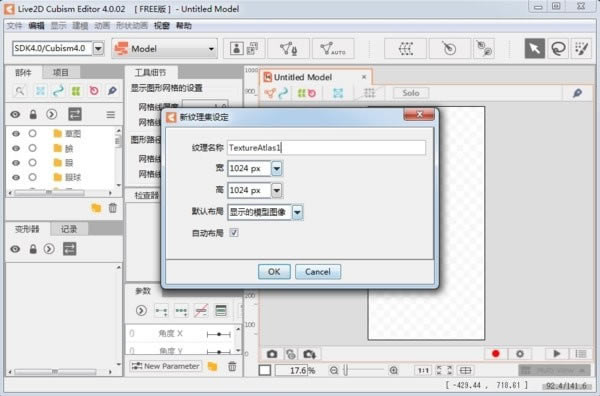Toggle lock circle for 草图 folder
The width and height of the screenshot is (600, 396).
33,133
